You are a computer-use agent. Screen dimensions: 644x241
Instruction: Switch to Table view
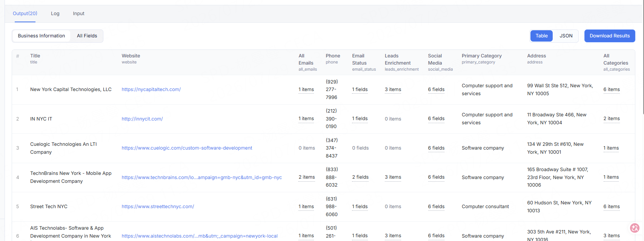(x=541, y=36)
